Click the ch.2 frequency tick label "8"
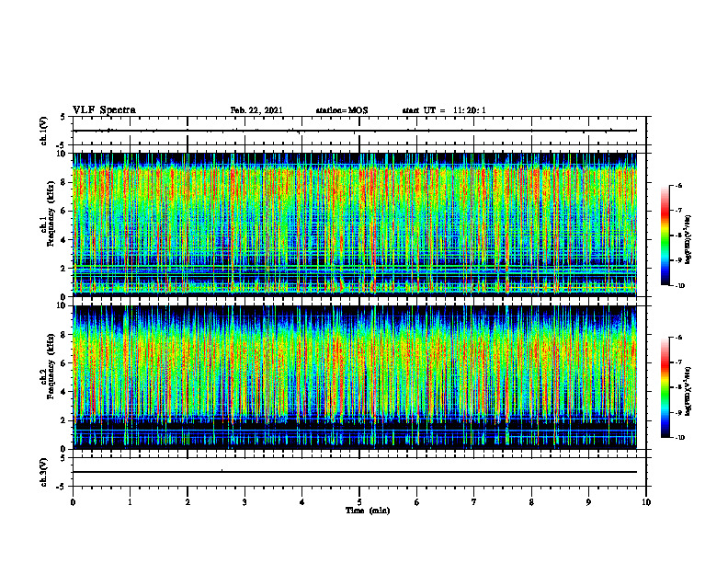 [64, 335]
